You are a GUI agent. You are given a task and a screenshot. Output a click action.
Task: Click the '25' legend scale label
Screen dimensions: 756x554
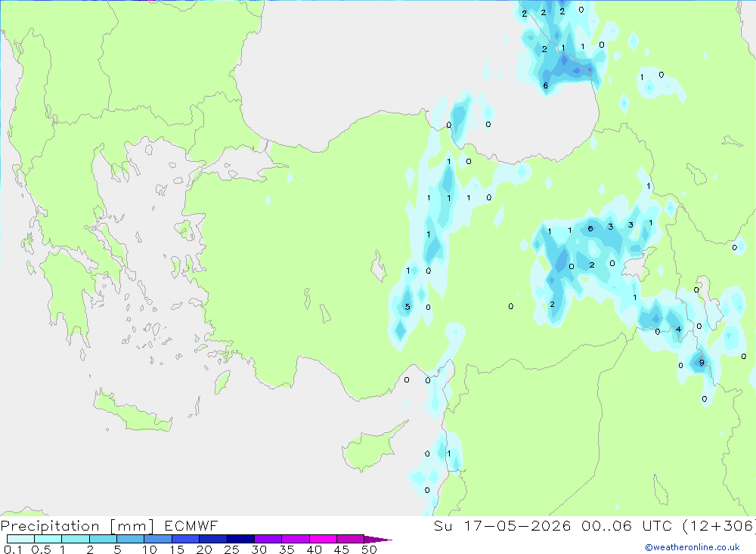(x=232, y=549)
